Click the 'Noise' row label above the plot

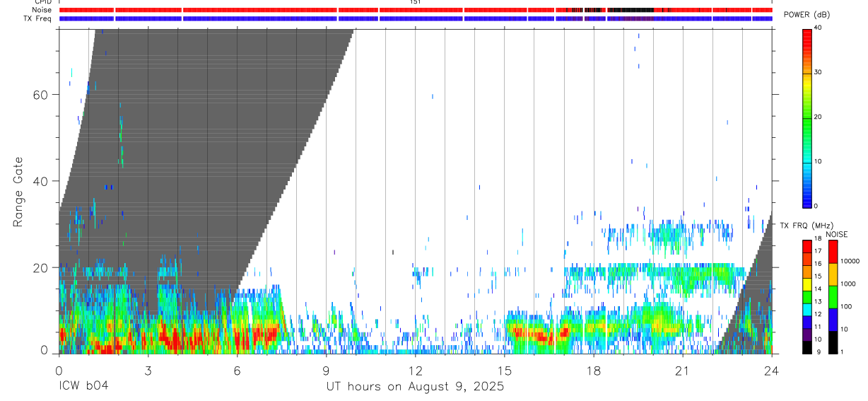(x=42, y=10)
